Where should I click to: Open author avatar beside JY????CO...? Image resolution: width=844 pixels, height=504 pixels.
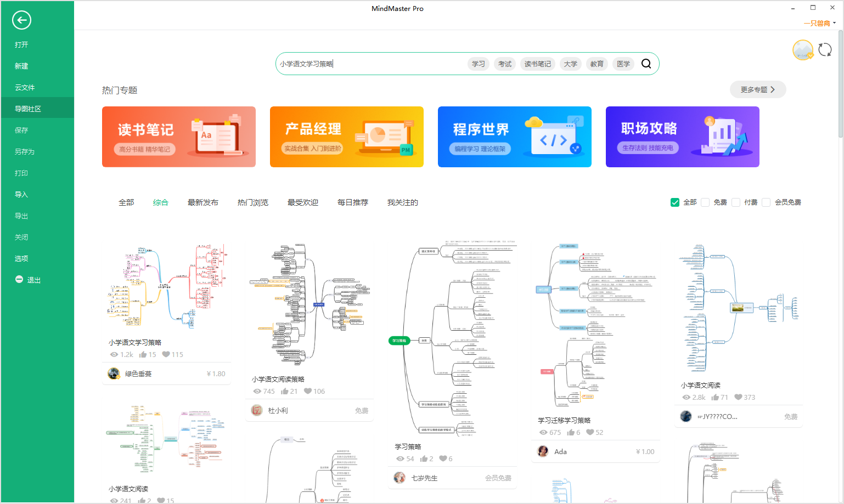coord(686,416)
